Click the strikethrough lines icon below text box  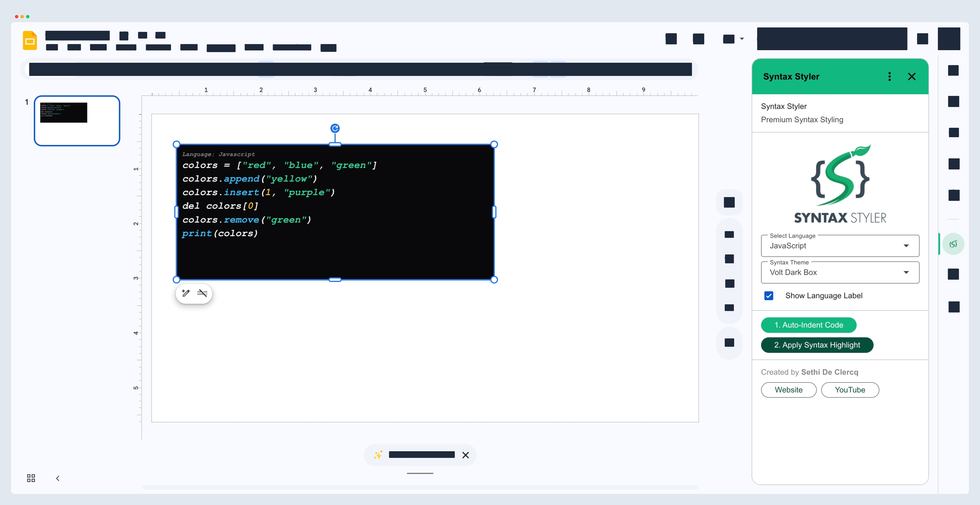point(202,293)
